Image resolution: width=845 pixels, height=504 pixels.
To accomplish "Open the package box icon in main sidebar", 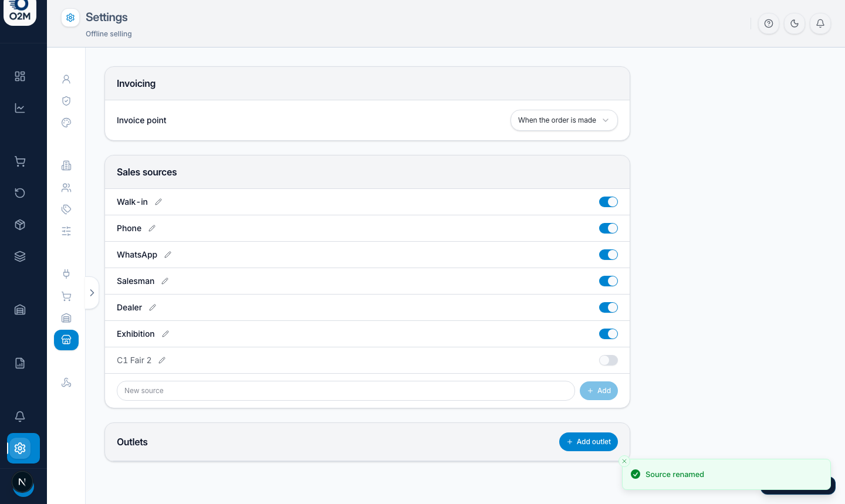I will tap(20, 225).
